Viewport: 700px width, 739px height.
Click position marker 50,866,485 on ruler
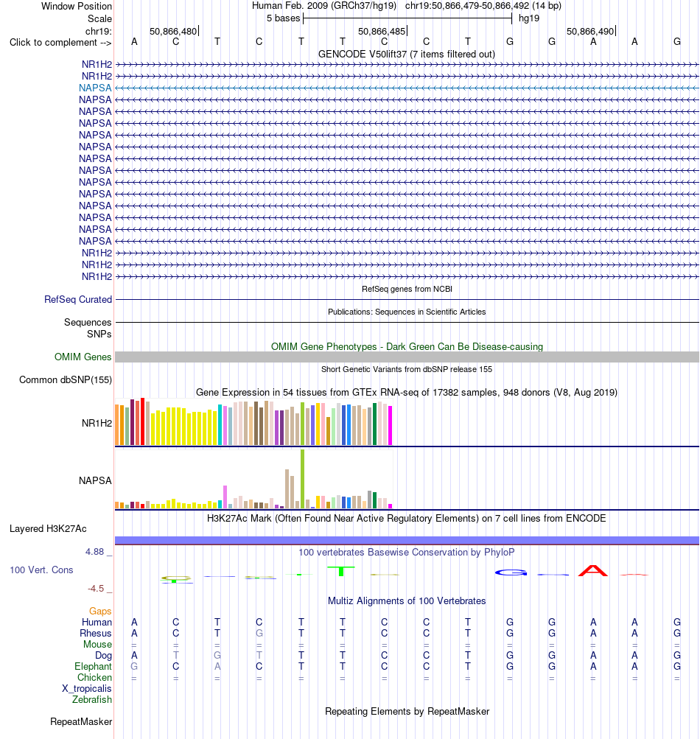(382, 32)
